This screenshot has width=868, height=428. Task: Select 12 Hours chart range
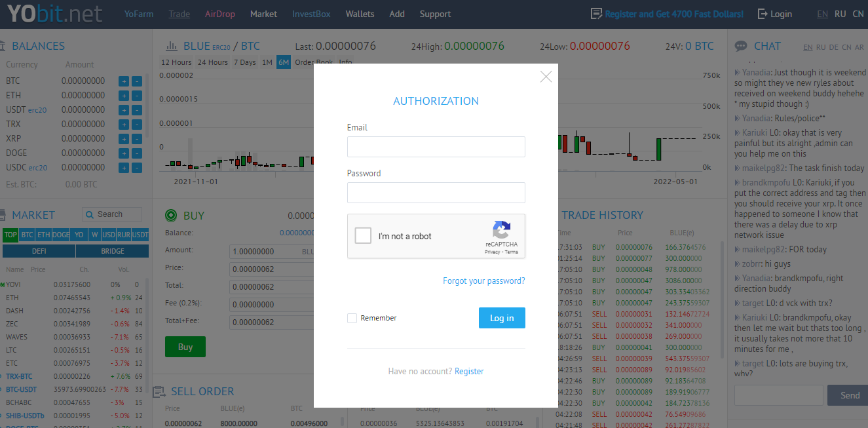176,62
